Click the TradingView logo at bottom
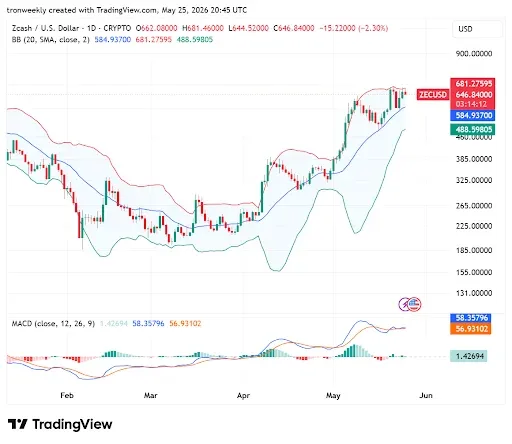The width and height of the screenshot is (512, 444). 60,424
